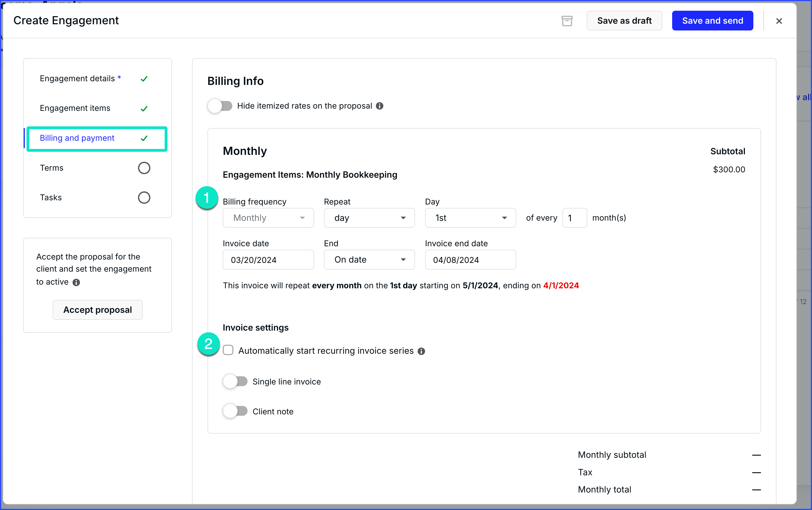Click the info icon in the Accept proposal panel
The image size is (812, 510).
tap(76, 283)
